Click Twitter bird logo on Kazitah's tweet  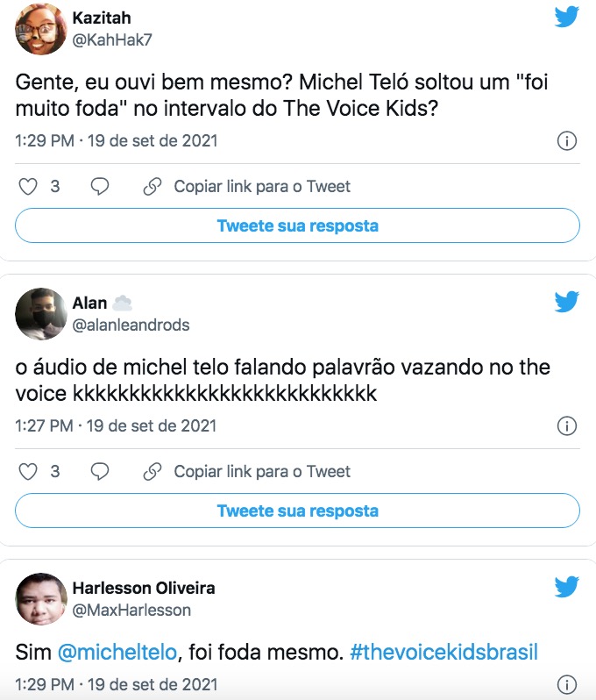[x=567, y=17]
